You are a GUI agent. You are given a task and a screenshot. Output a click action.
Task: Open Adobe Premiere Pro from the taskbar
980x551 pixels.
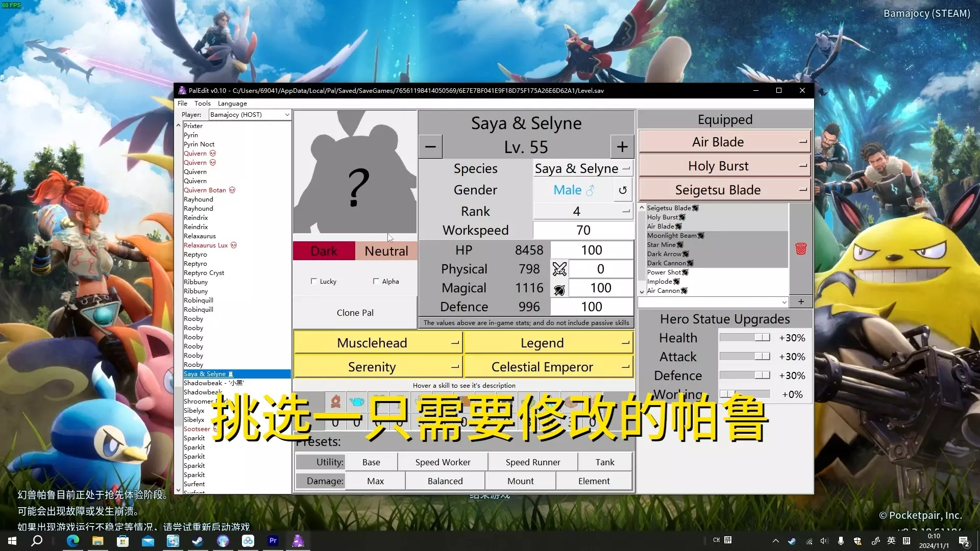pos(273,541)
